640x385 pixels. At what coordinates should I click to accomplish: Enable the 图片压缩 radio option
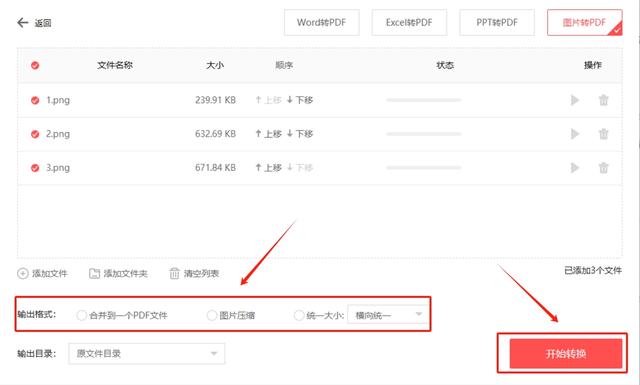(x=211, y=315)
